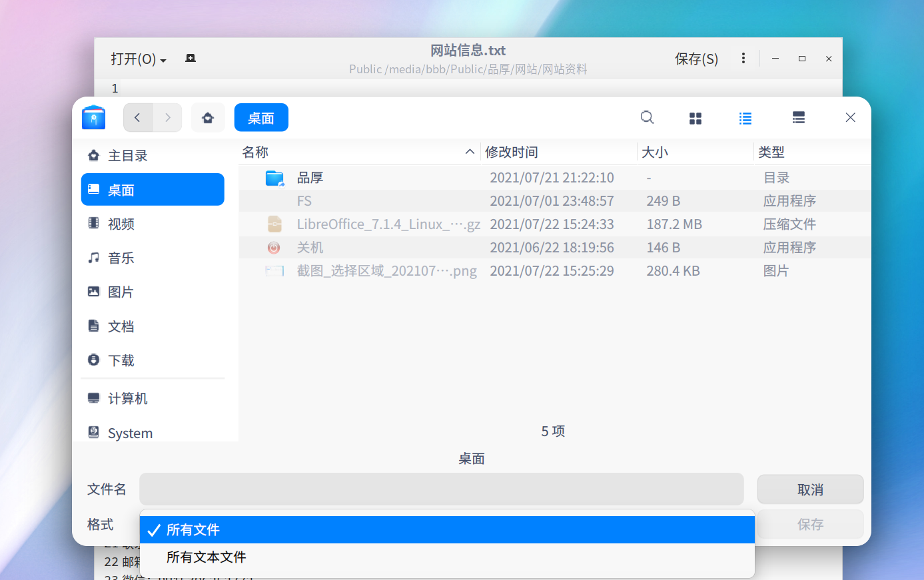This screenshot has height=580, width=924.
Task: Select 主目录 in the sidebar
Action: (x=153, y=156)
